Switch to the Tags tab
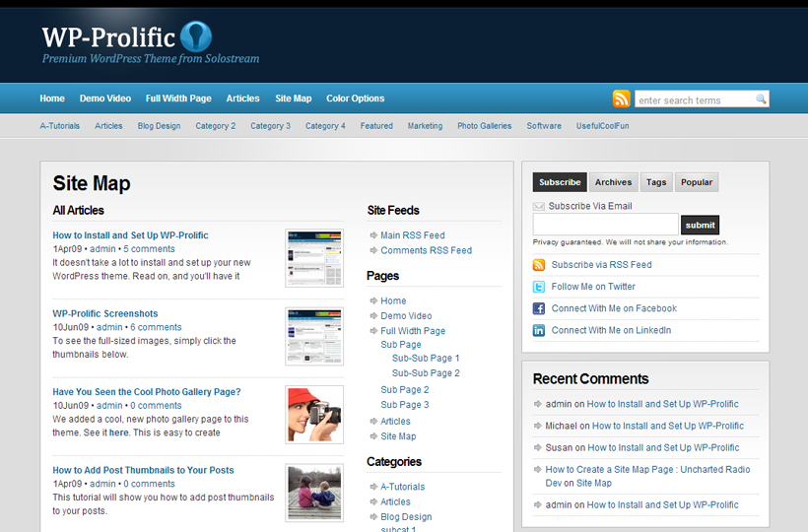Viewport: 808px width, 532px height. 656,182
